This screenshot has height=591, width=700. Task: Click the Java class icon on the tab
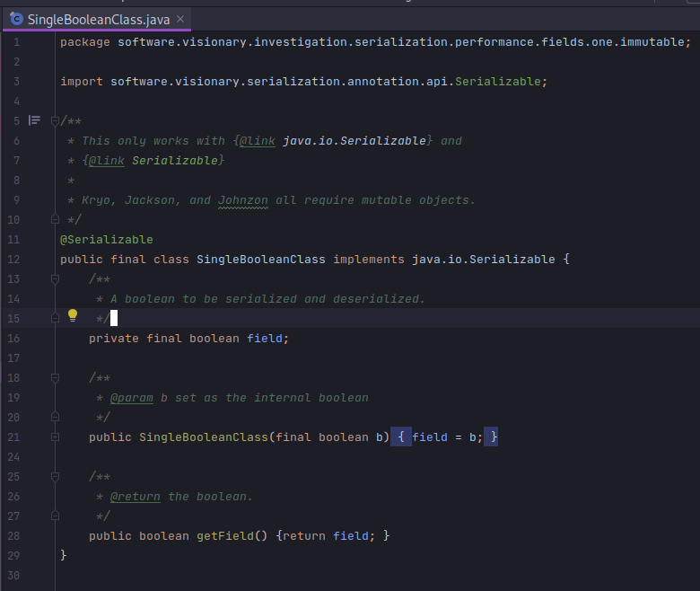pos(16,19)
